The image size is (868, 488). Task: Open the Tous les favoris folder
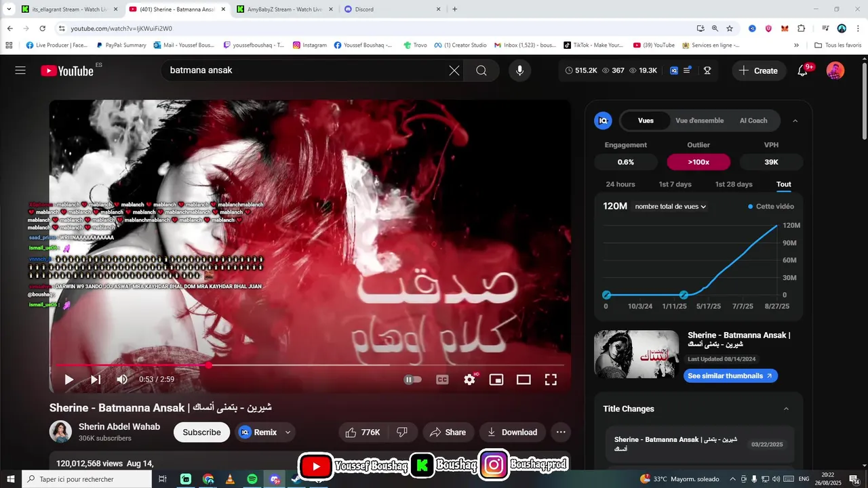(837, 45)
